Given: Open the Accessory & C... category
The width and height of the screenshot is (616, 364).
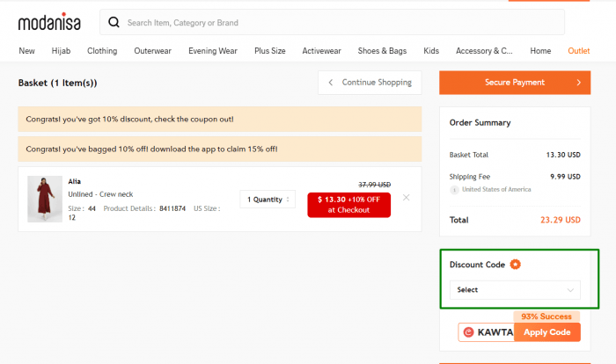Looking at the screenshot, I should coord(484,51).
